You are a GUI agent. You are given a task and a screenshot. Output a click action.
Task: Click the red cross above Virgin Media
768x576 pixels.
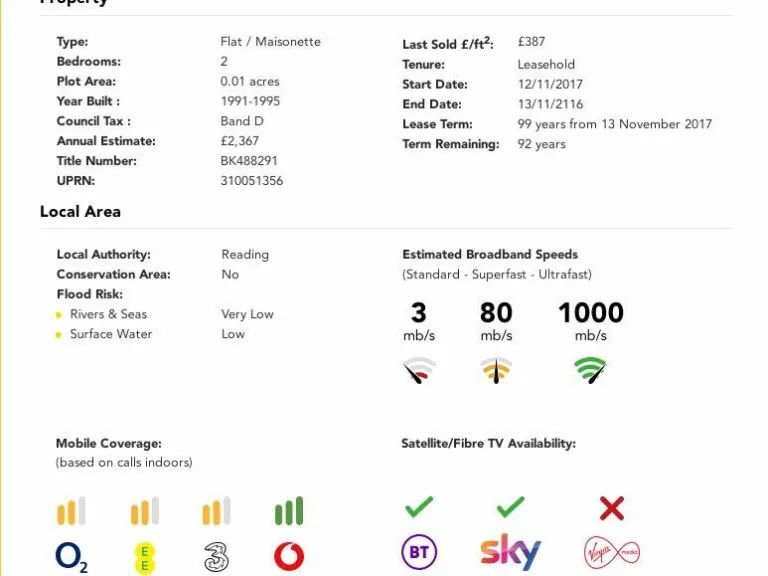click(612, 509)
